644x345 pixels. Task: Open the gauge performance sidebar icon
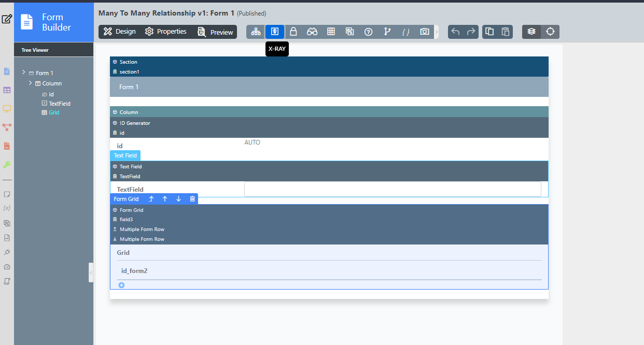click(x=7, y=267)
